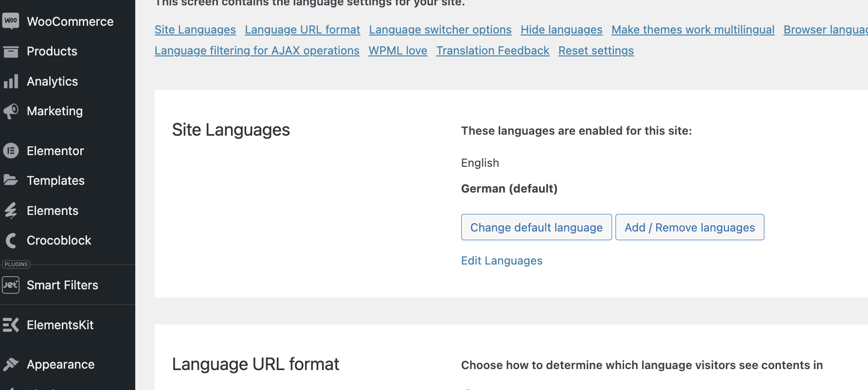Click the Products archive box icon
The width and height of the screenshot is (868, 390).
(x=11, y=51)
